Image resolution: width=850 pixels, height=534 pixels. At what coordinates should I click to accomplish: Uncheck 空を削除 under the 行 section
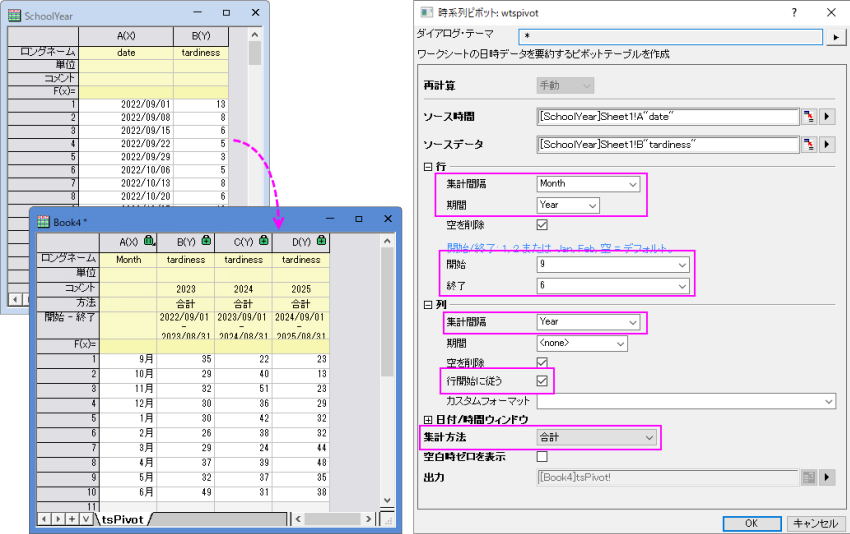click(x=542, y=225)
